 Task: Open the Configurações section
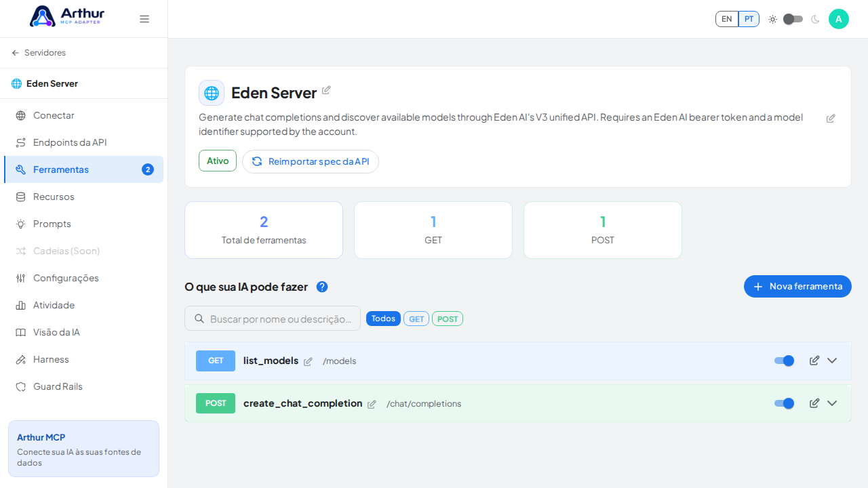click(83, 278)
